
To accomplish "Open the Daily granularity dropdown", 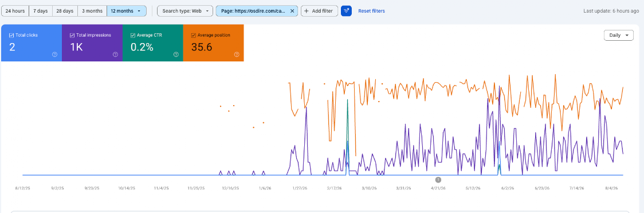I will [x=619, y=36].
